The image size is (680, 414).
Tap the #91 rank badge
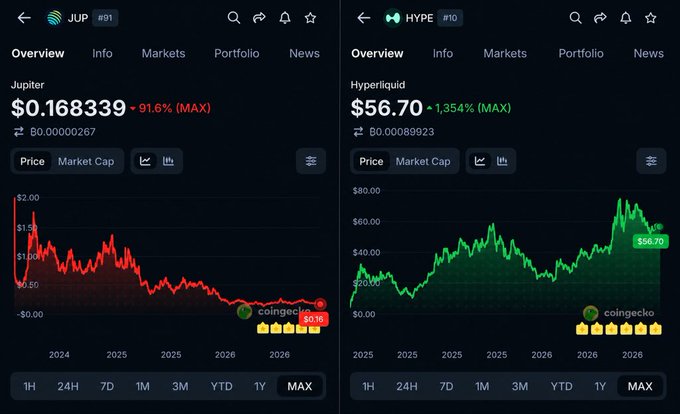click(105, 18)
